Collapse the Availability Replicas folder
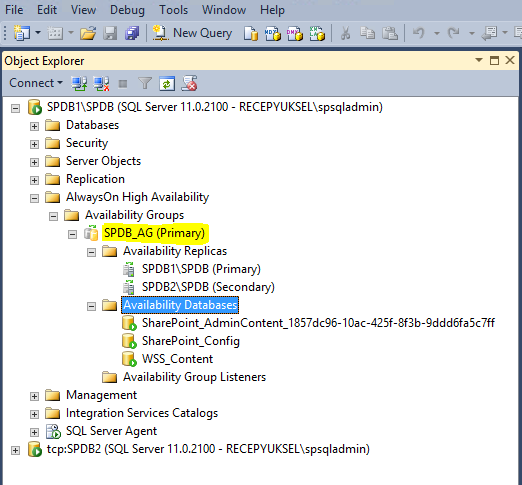Viewport: 522px width, 485px height. pyautogui.click(x=91, y=252)
